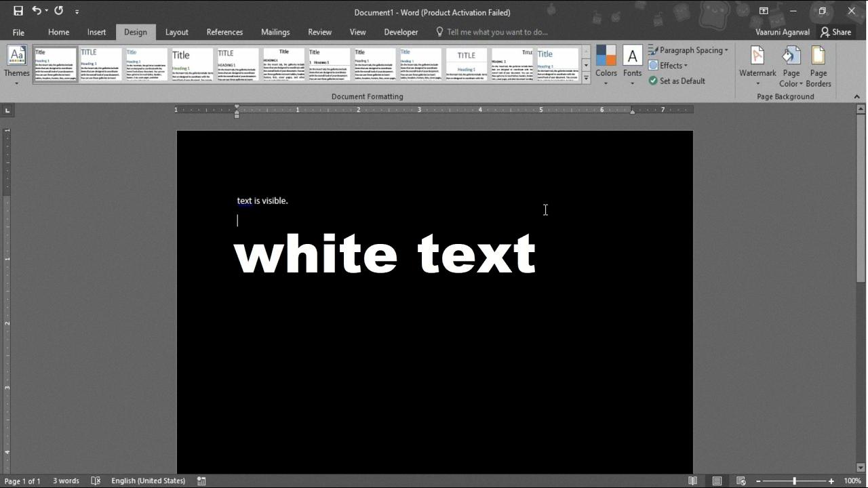Switch to the Insert tab
868x488 pixels.
(x=96, y=32)
